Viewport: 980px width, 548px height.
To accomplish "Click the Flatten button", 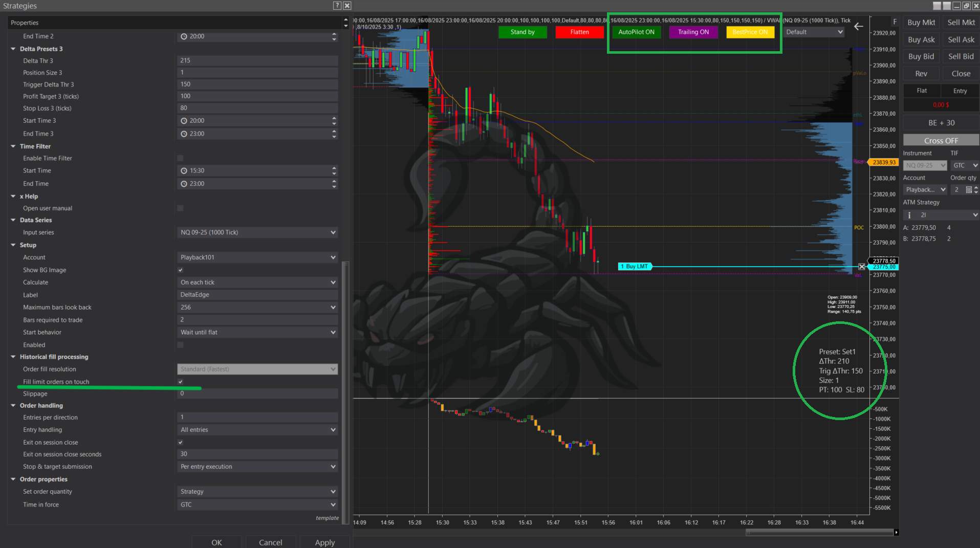I will tap(579, 32).
